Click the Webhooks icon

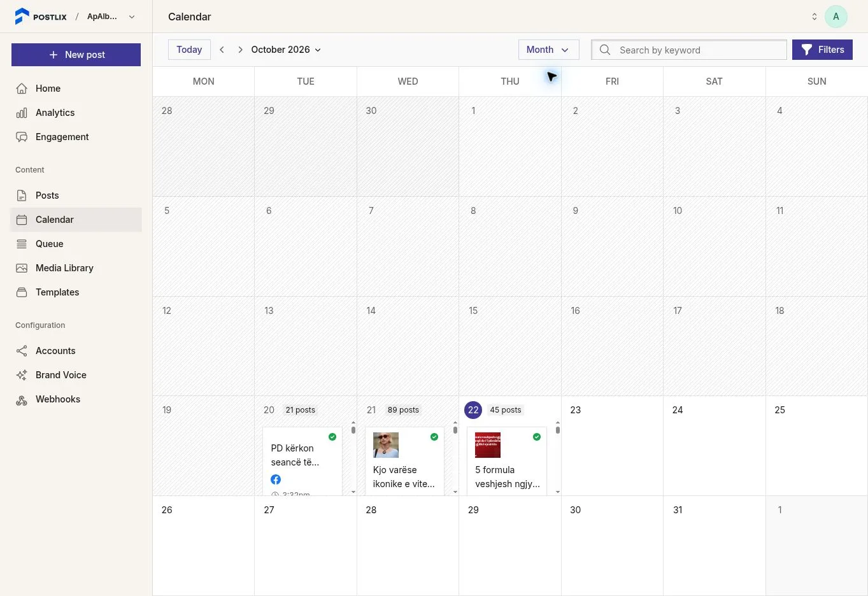(x=22, y=399)
